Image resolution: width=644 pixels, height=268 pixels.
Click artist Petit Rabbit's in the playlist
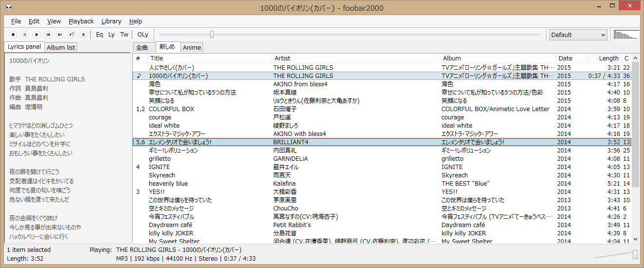pyautogui.click(x=292, y=225)
